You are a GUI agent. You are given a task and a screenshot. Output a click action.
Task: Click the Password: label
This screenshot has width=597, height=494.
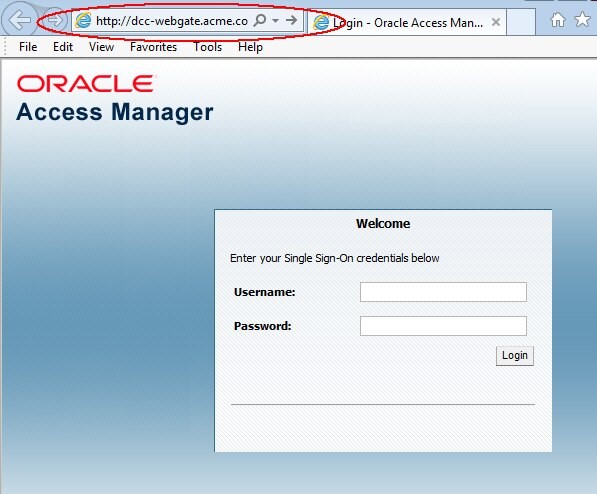click(263, 326)
